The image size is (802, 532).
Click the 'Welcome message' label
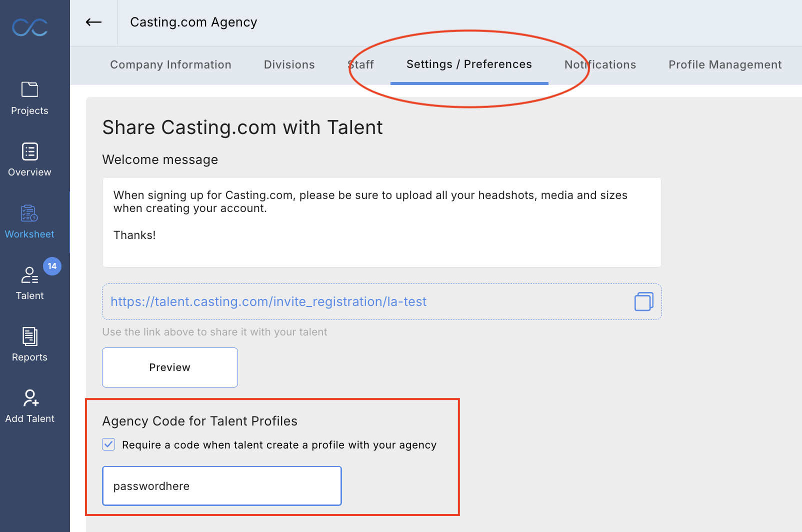point(160,159)
